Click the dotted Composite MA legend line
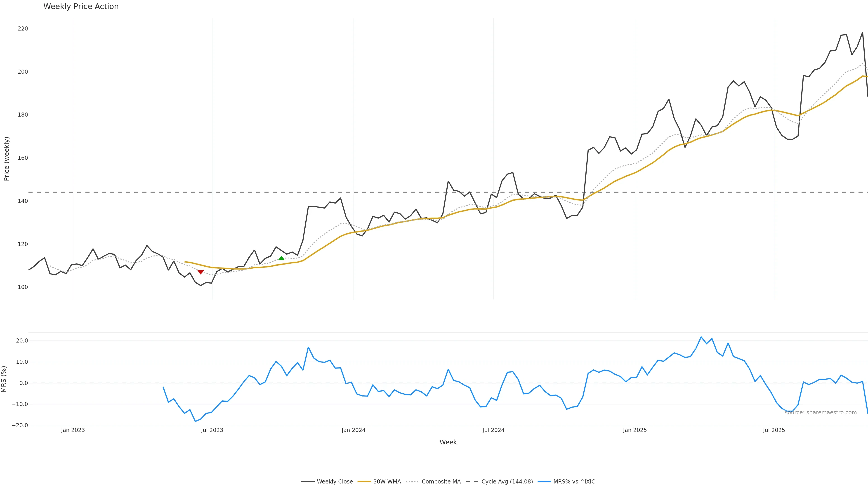Viewport: 868px width, 488px height. coord(413,482)
